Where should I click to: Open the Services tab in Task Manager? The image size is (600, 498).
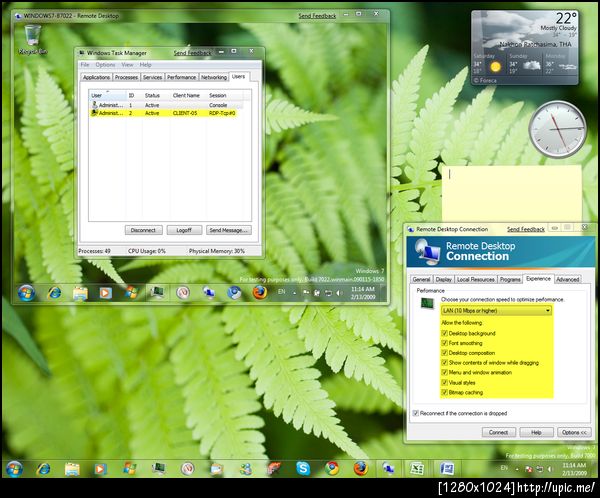point(152,77)
